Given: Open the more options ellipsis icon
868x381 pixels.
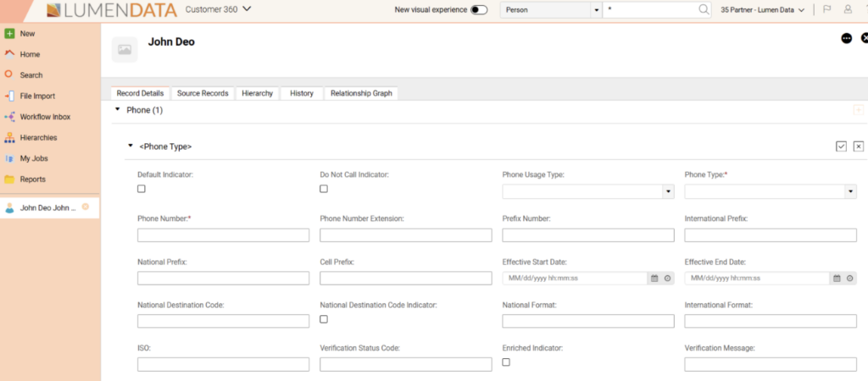Looking at the screenshot, I should 847,38.
